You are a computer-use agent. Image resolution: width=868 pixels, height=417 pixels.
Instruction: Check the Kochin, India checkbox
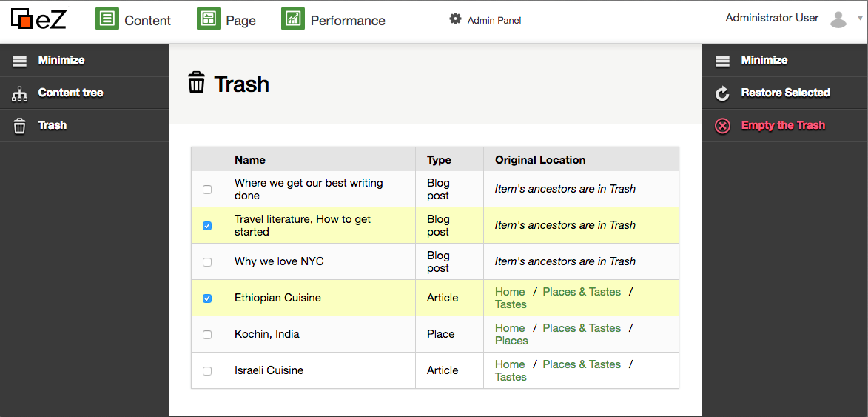207,335
